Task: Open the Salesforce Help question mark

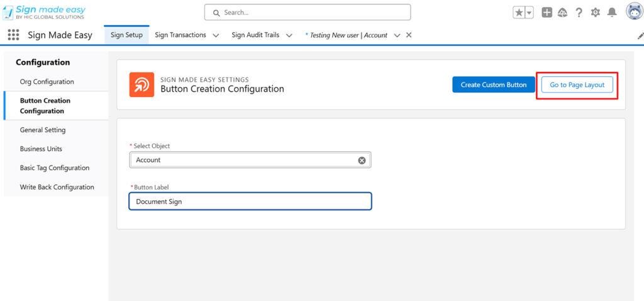Action: pyautogui.click(x=579, y=13)
